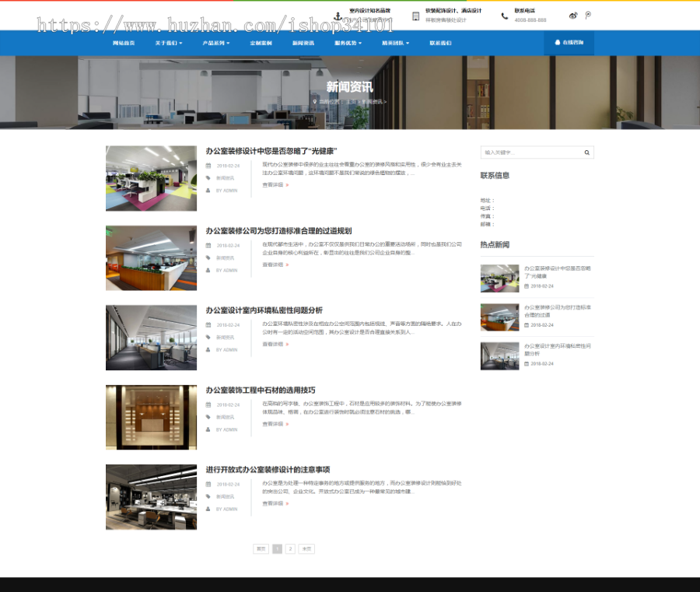Expand the 关于我们 dropdown menu

[169, 44]
